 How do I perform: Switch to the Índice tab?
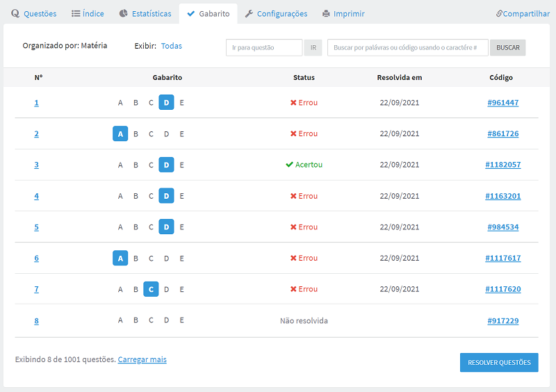click(88, 13)
